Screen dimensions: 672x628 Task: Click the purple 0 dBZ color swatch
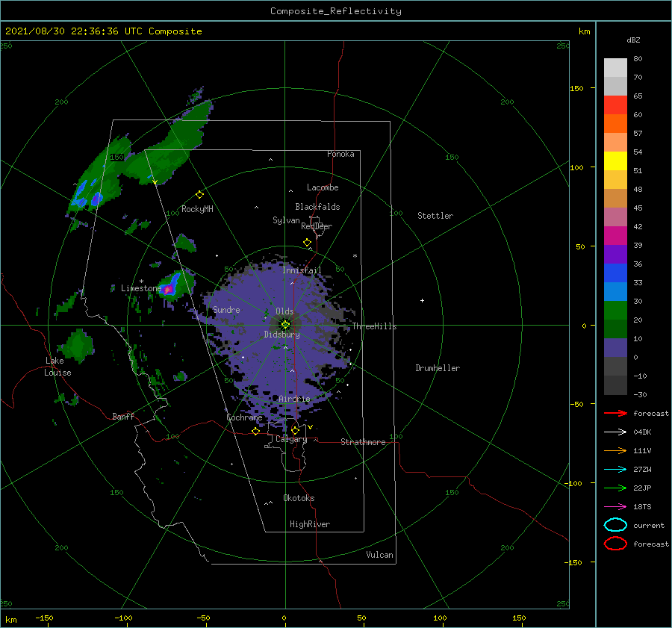pyautogui.click(x=615, y=348)
